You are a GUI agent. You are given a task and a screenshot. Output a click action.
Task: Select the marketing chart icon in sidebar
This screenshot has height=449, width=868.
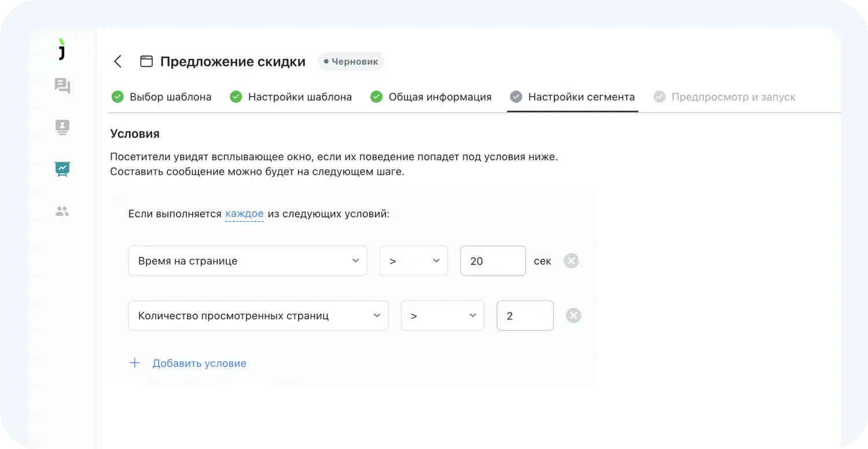pos(62,169)
